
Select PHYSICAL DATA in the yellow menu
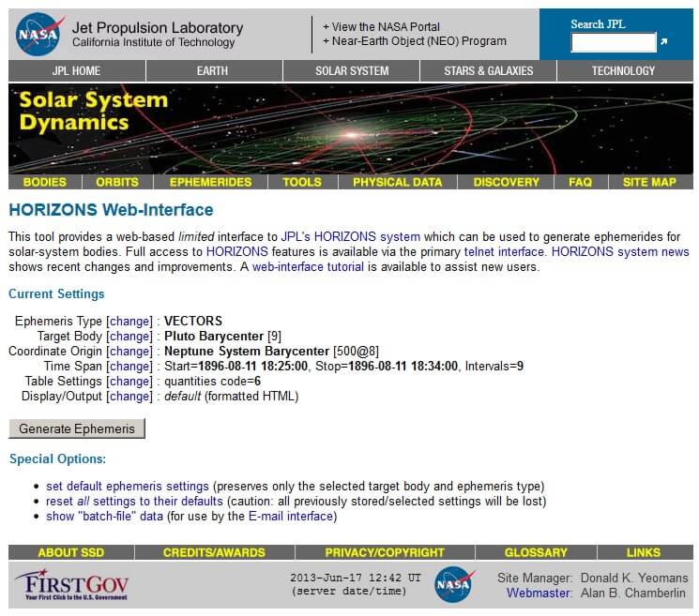tap(397, 182)
